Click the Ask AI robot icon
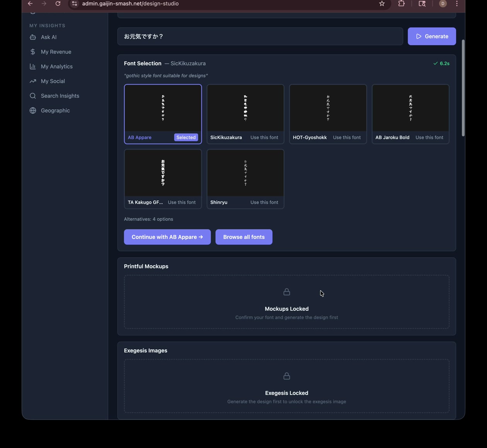 (33, 37)
